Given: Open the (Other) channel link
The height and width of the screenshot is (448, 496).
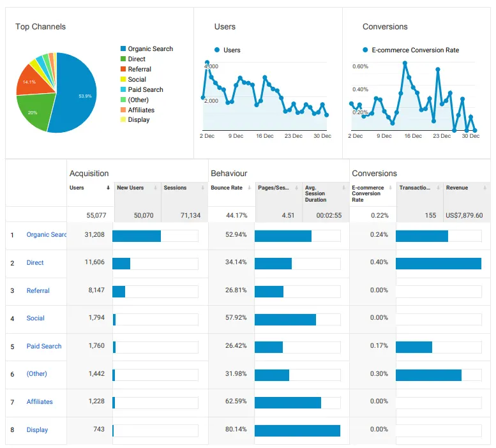Looking at the screenshot, I should tap(36, 374).
